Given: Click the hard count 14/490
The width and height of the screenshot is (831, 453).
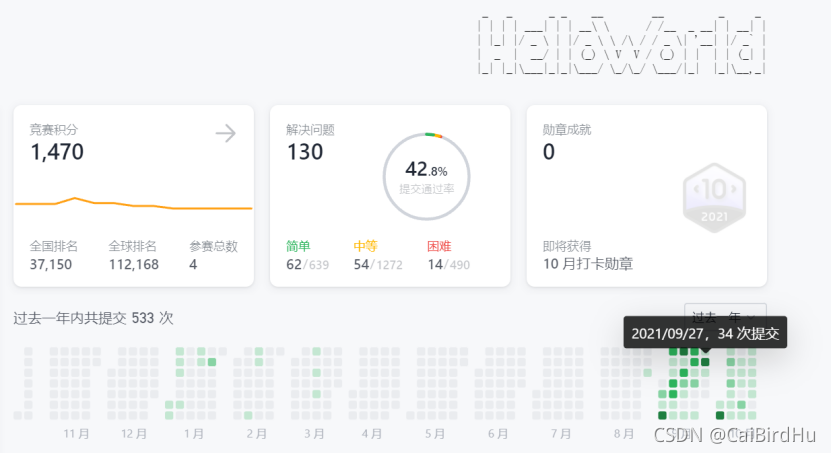Looking at the screenshot, I should click(448, 264).
